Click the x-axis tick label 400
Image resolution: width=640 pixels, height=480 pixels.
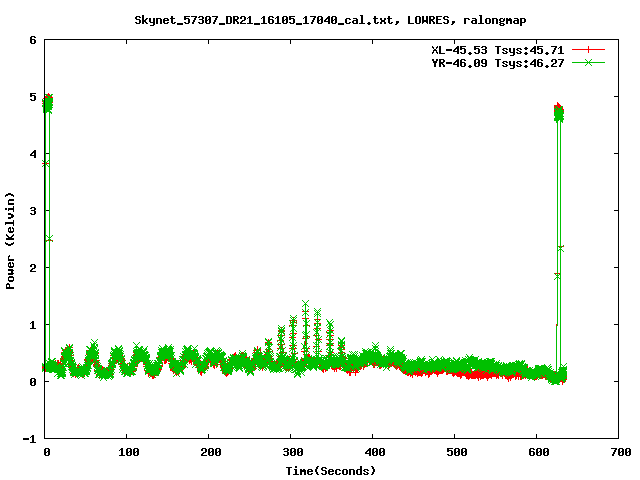[375, 452]
